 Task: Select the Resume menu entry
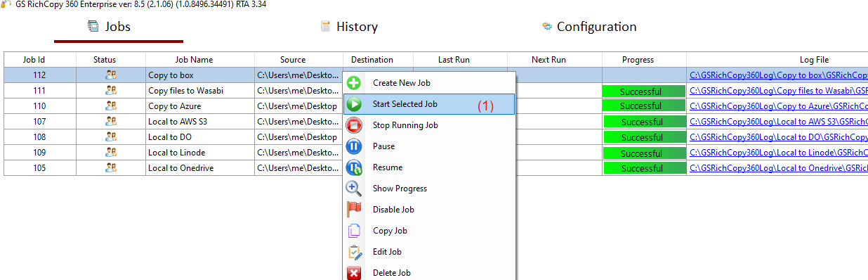pyautogui.click(x=429, y=167)
